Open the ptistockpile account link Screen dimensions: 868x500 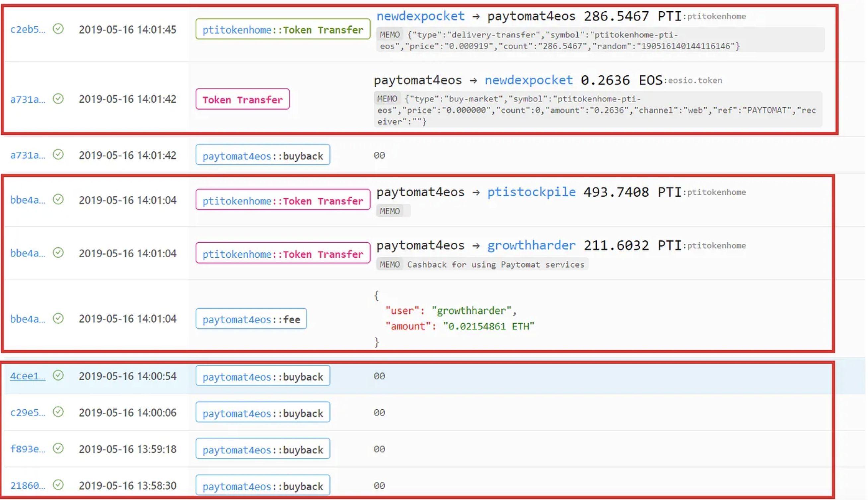coord(532,192)
